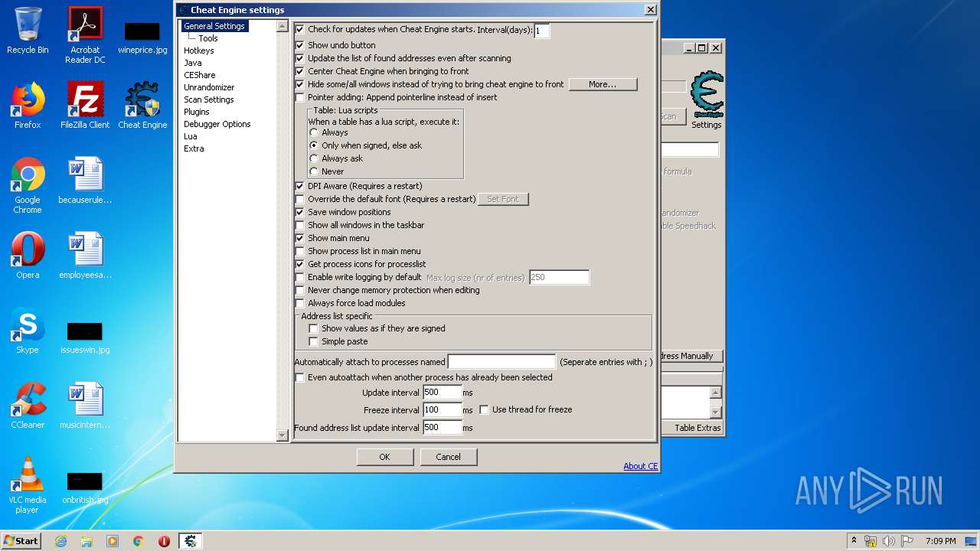Open the Recycle Bin desktop icon
The height and width of the screenshot is (551, 980).
[x=28, y=31]
